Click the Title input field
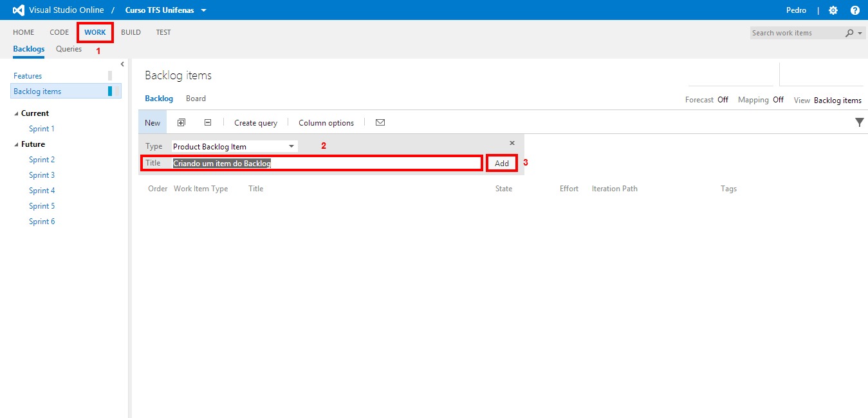This screenshot has width=868, height=418. click(326, 163)
